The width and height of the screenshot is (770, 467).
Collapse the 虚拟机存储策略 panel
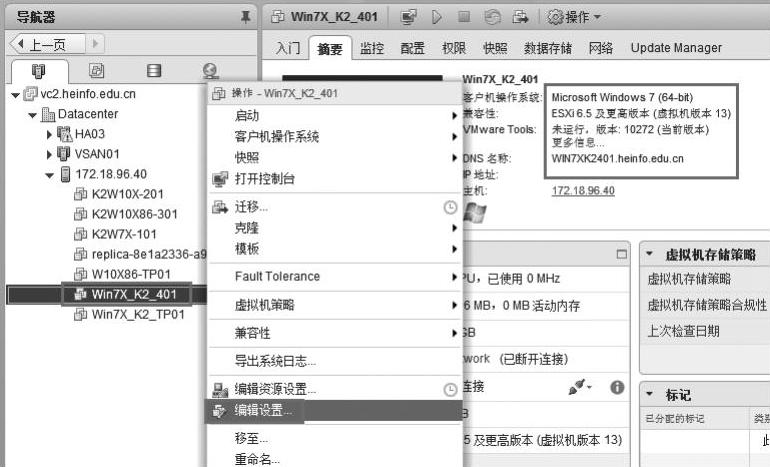tap(650, 254)
